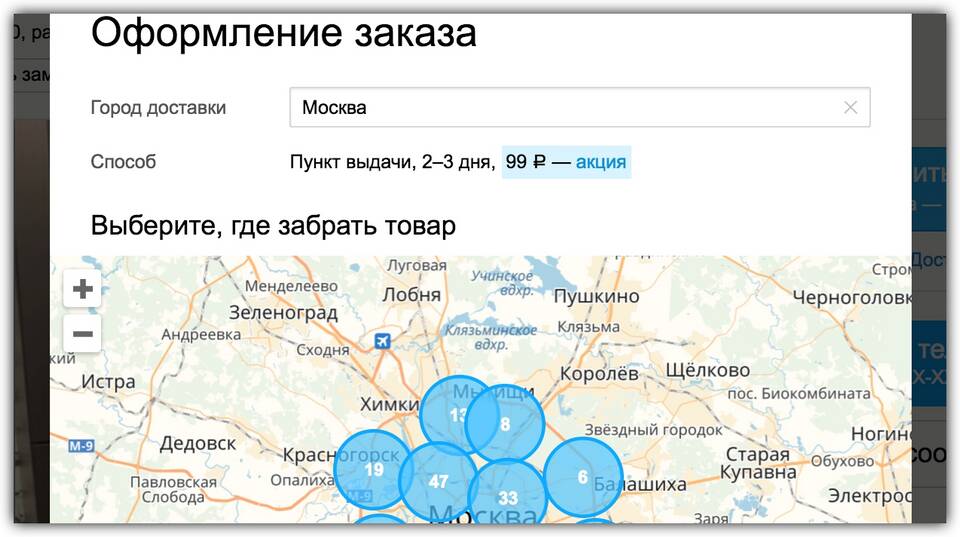Clear the Москва city field with X
Image resolution: width=960 pixels, height=537 pixels.
pos(850,108)
